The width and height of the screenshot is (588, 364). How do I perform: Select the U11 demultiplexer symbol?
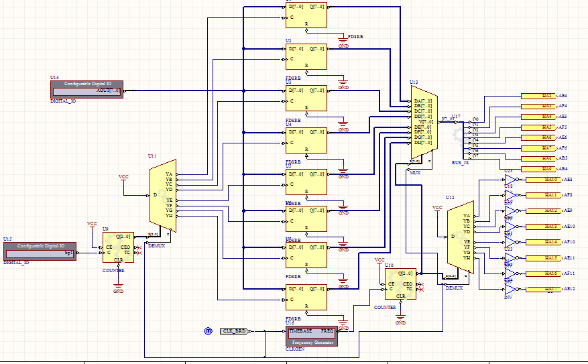162,196
